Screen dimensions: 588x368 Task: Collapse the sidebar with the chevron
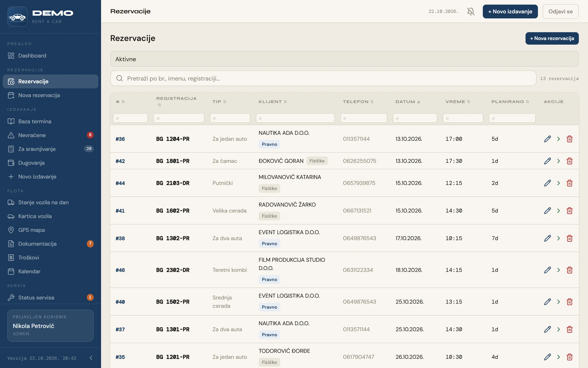(x=91, y=358)
